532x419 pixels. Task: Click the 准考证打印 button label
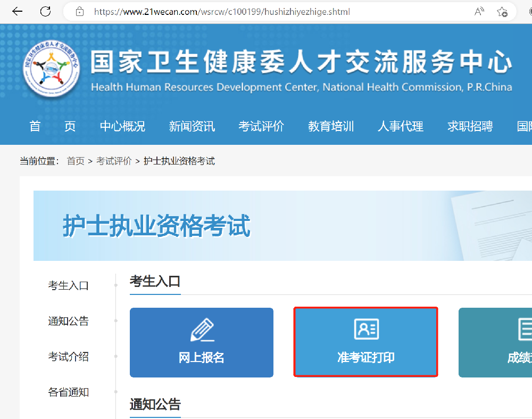pos(366,358)
